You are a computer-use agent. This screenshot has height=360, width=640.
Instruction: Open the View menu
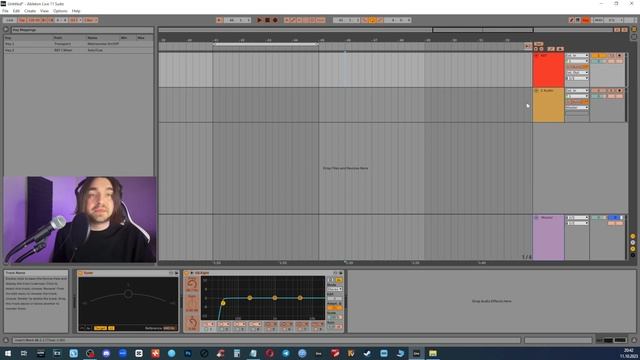pyautogui.click(x=44, y=11)
